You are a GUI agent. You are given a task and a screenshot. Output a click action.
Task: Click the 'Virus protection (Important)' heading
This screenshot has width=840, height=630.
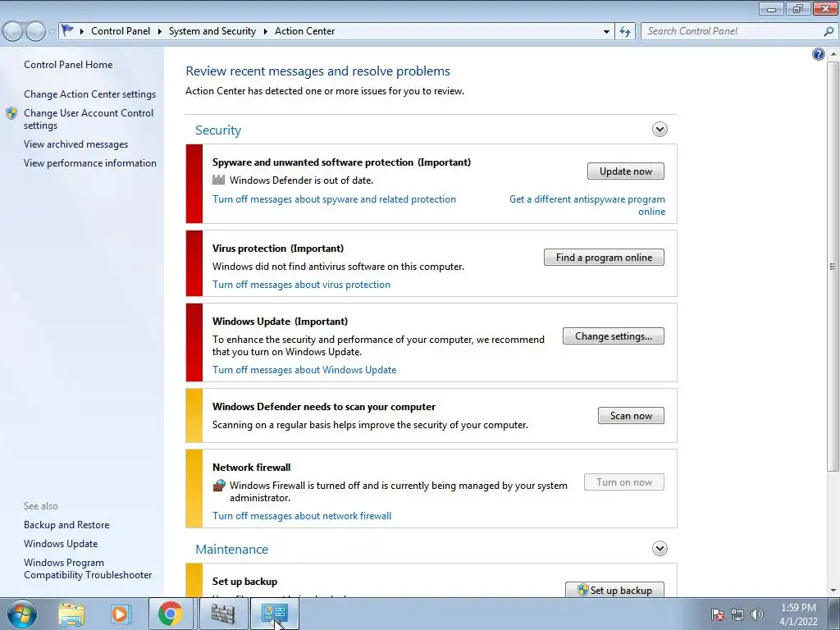point(278,249)
